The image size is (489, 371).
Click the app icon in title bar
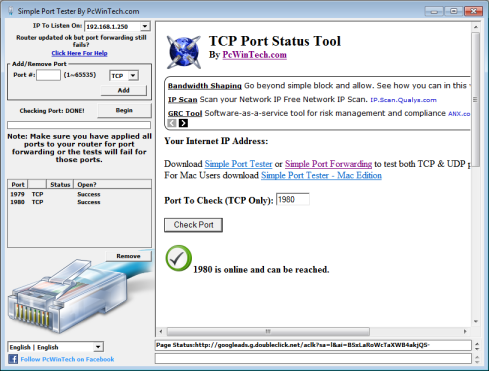pos(11,11)
